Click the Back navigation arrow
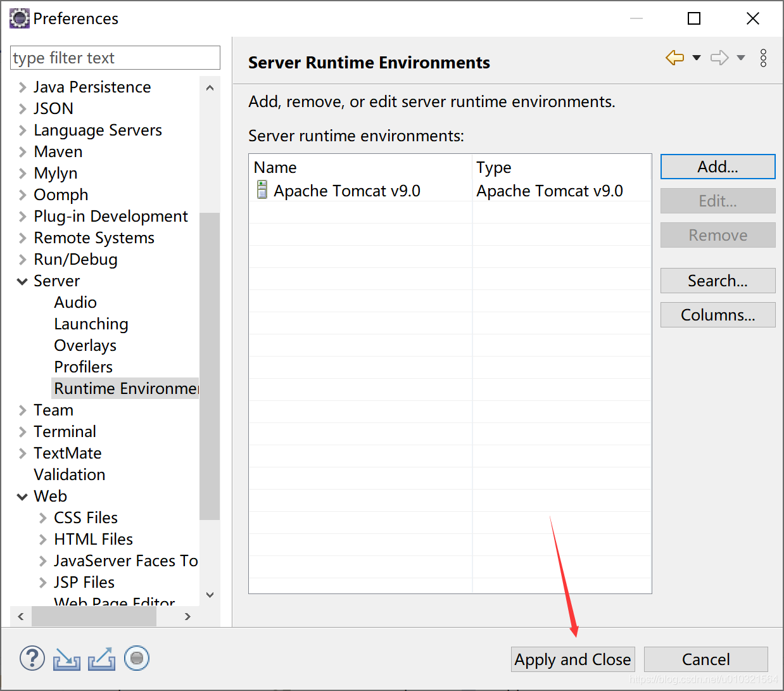The image size is (784, 691). pyautogui.click(x=674, y=58)
